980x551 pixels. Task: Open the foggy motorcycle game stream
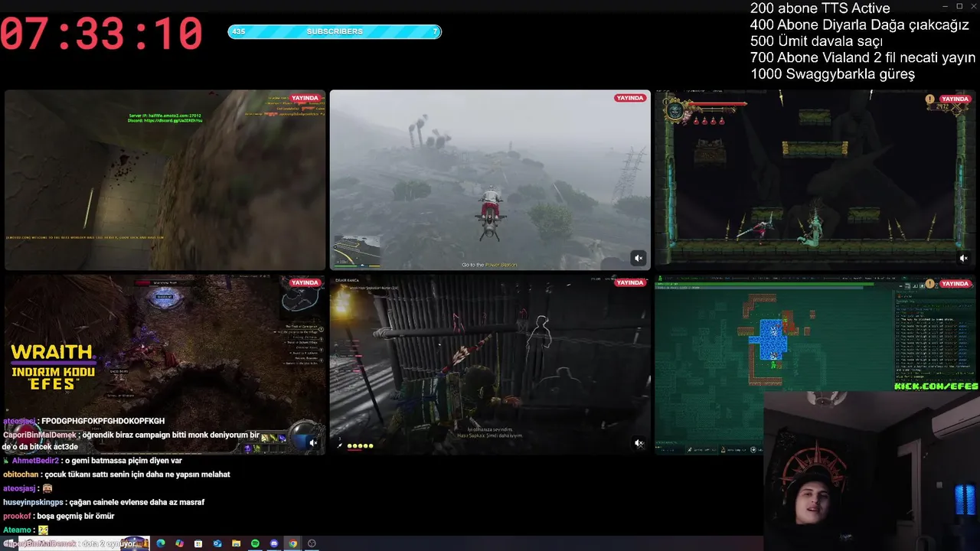490,180
